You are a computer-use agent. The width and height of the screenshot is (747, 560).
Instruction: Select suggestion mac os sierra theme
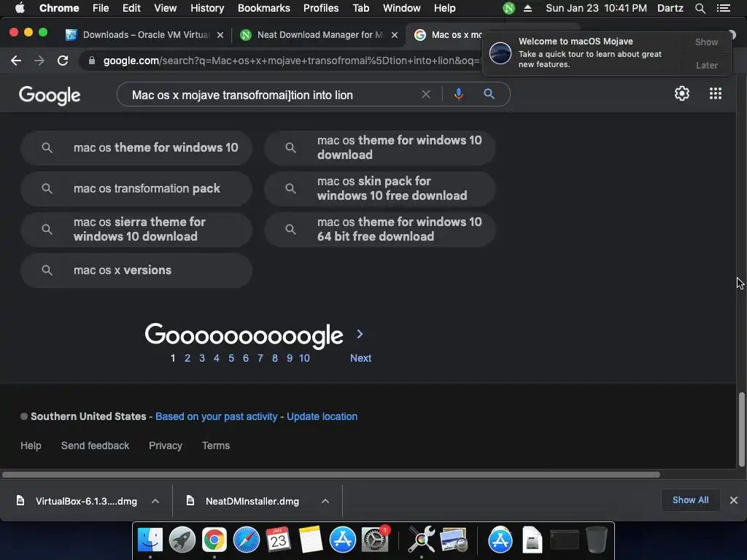pos(136,230)
